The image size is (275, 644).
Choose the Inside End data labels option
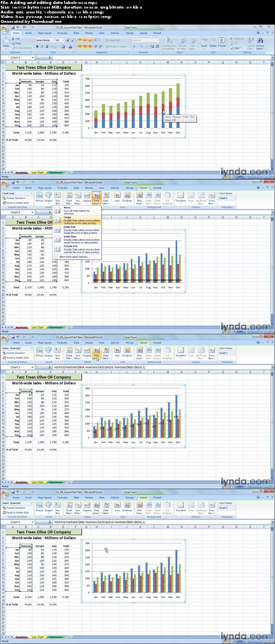(77, 230)
